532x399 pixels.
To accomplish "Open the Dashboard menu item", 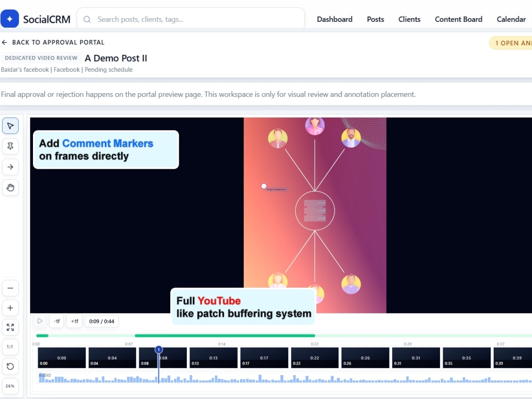I will coord(335,19).
